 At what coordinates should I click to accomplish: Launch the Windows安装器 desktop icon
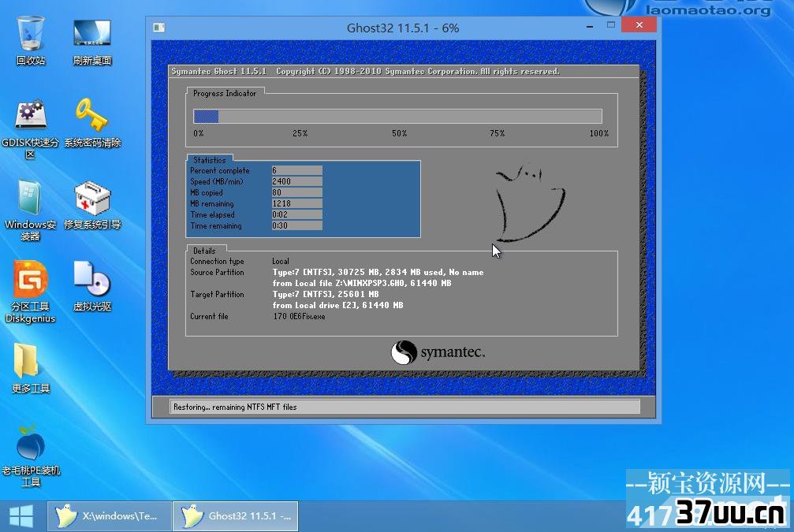point(31,210)
